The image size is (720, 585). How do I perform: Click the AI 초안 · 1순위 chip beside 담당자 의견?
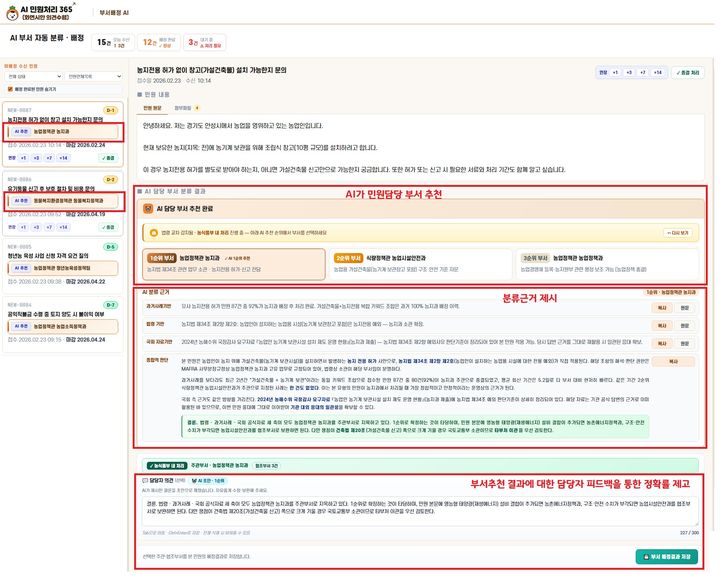point(208,481)
